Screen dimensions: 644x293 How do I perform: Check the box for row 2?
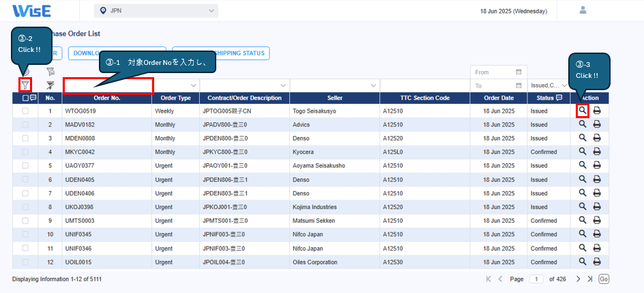(x=25, y=124)
